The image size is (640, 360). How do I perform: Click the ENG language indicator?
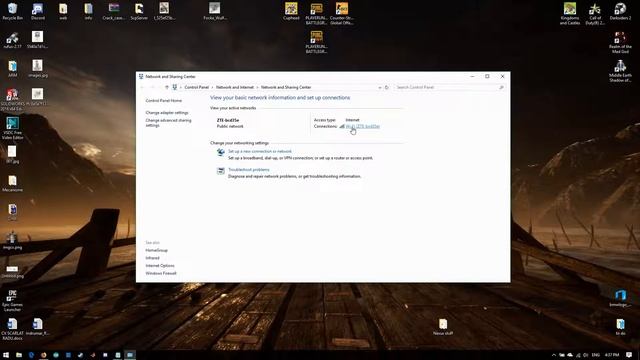tap(596, 355)
